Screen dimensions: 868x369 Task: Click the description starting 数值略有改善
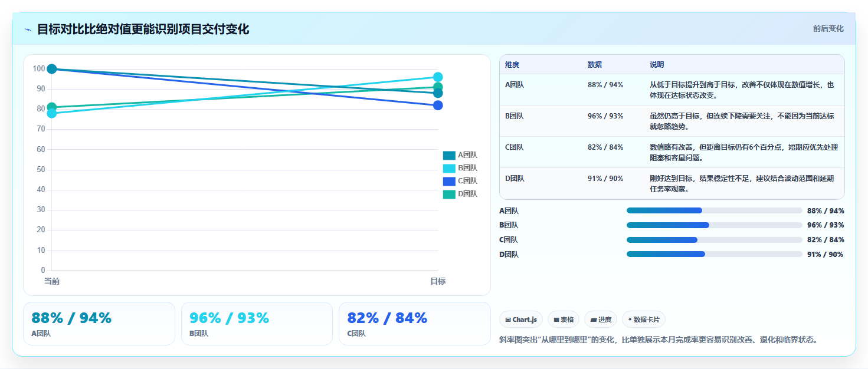743,153
